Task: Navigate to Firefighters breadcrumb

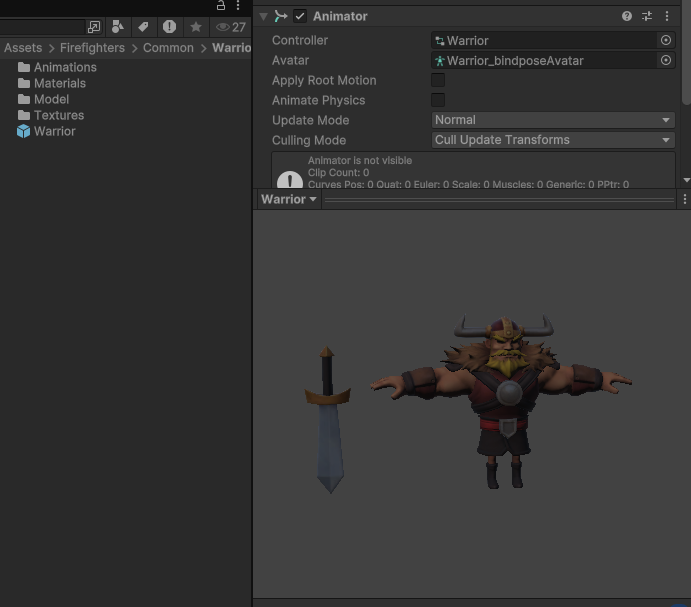Action: point(92,48)
